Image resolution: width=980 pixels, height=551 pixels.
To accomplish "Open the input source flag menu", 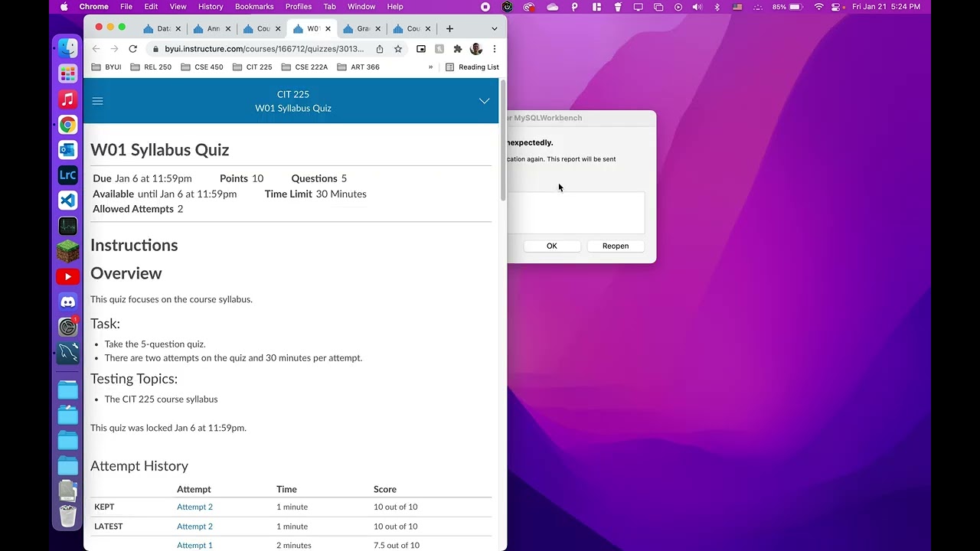I will (x=737, y=7).
